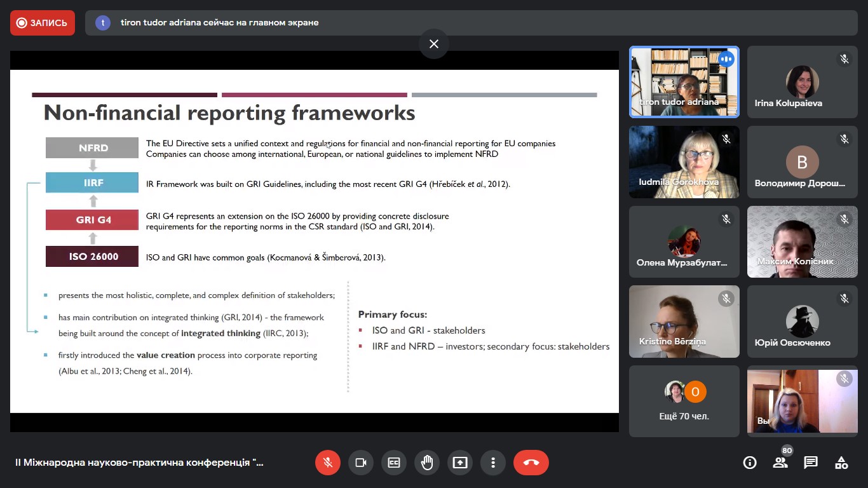
Task: Click the conference meeting title at bottom-left
Action: [x=139, y=463]
